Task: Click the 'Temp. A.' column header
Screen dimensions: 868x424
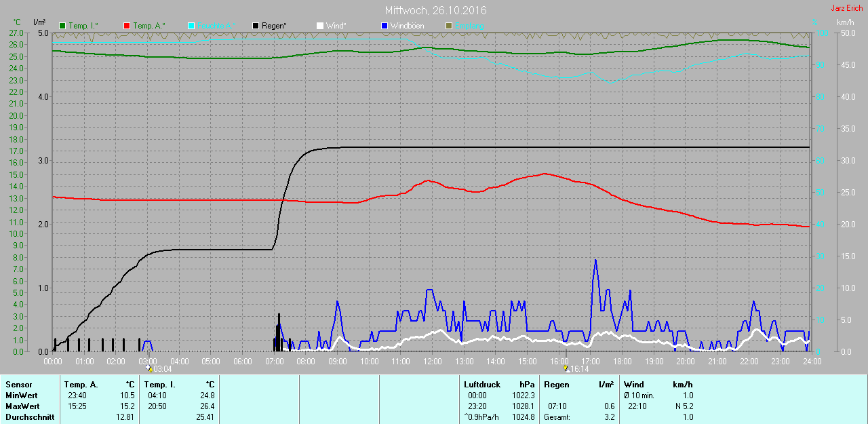Action: click(x=81, y=385)
